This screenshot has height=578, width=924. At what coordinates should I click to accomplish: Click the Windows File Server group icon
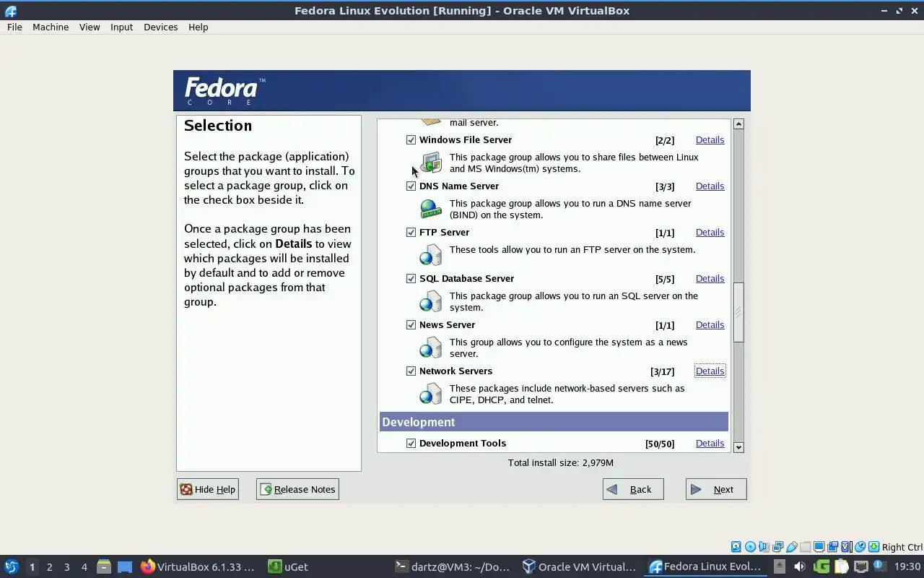[431, 163]
